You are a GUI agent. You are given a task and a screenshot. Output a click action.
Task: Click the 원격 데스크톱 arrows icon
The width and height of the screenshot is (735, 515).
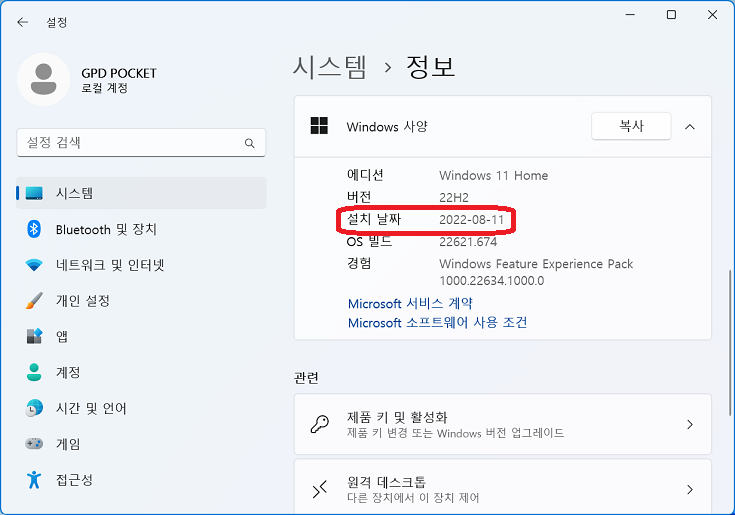pos(320,490)
